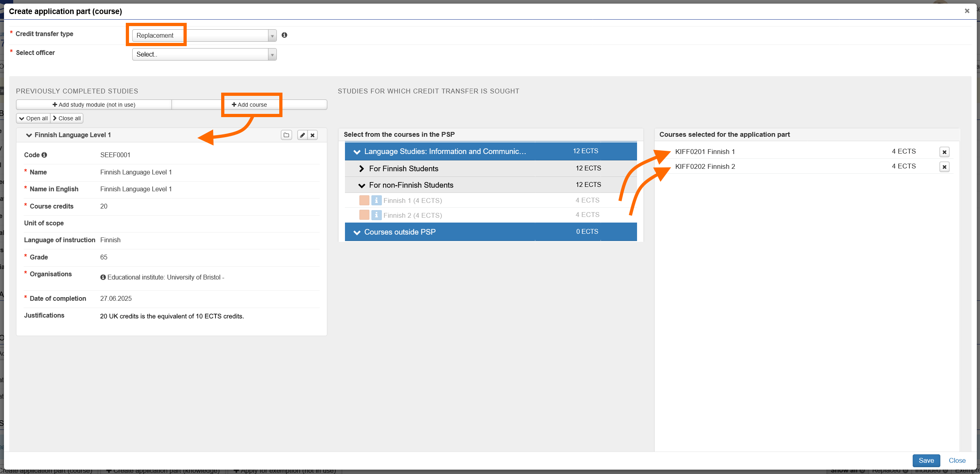Screen dimensions: 980x474
Task: Click the Open all button
Action: pos(33,118)
